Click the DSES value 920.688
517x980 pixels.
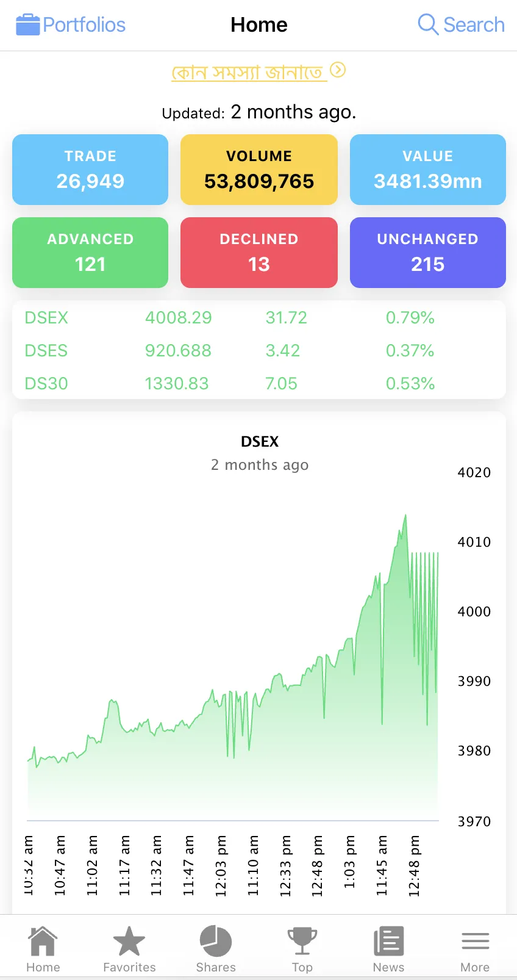point(178,351)
